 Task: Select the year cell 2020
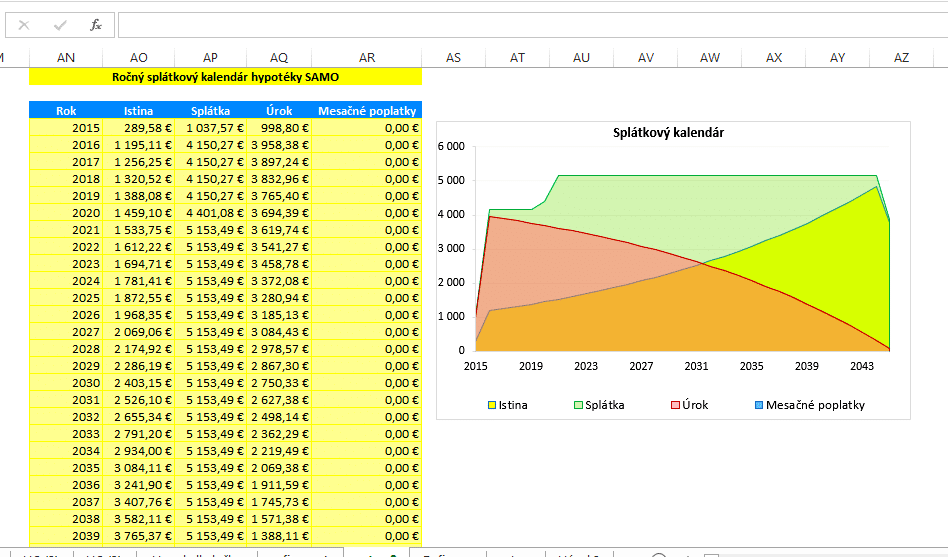[x=66, y=213]
